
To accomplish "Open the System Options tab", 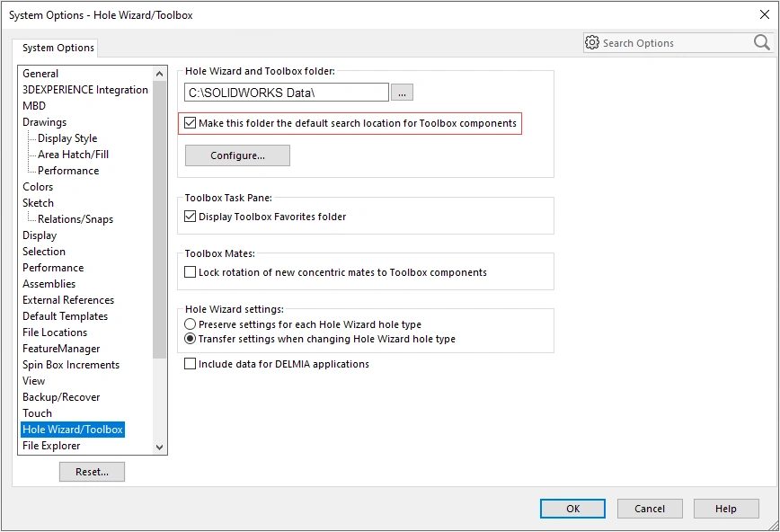I will click(x=58, y=49).
